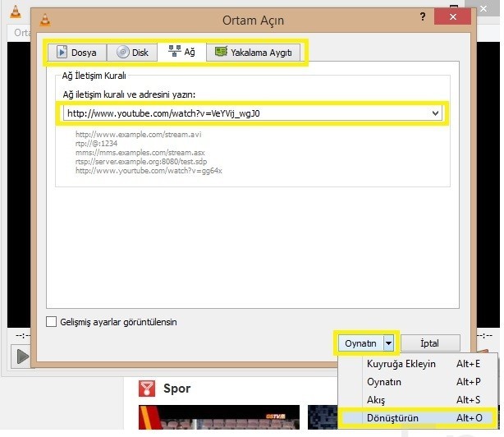Viewport: 504px width, 437px height.
Task: Click the Spor category icon
Action: coord(147,389)
